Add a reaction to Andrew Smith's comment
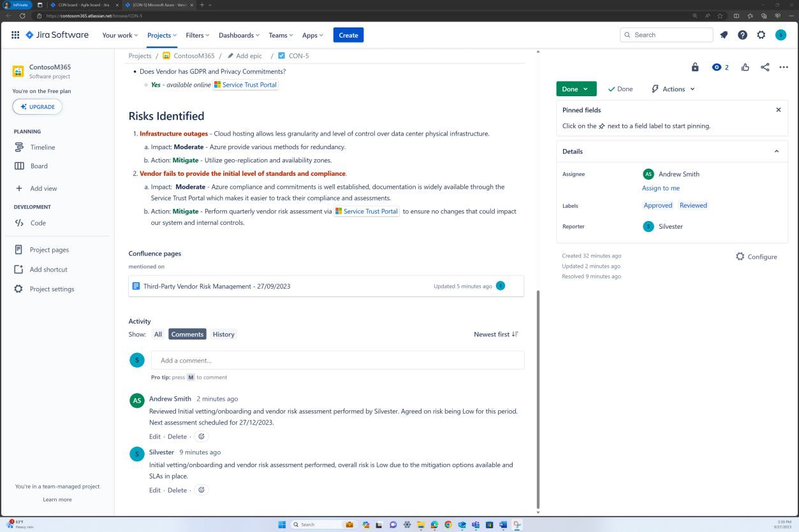This screenshot has height=532, width=799. pyautogui.click(x=201, y=436)
